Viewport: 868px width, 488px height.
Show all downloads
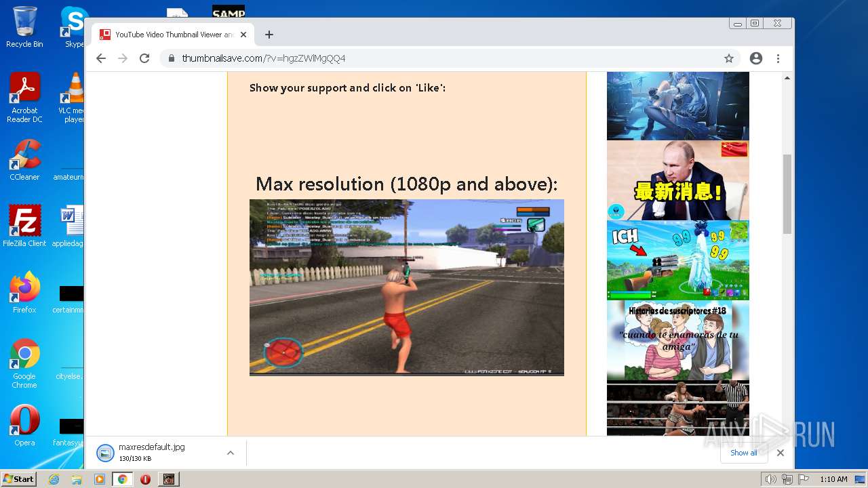pyautogui.click(x=744, y=453)
